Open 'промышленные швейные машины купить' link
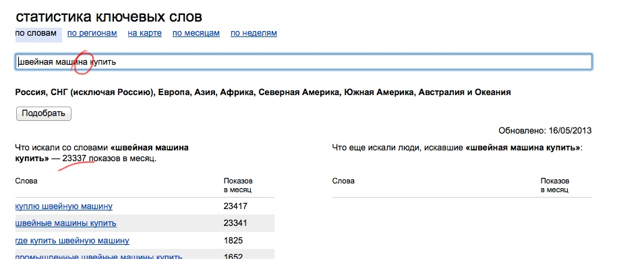Image resolution: width=644 pixels, height=259 pixels. (x=98, y=256)
